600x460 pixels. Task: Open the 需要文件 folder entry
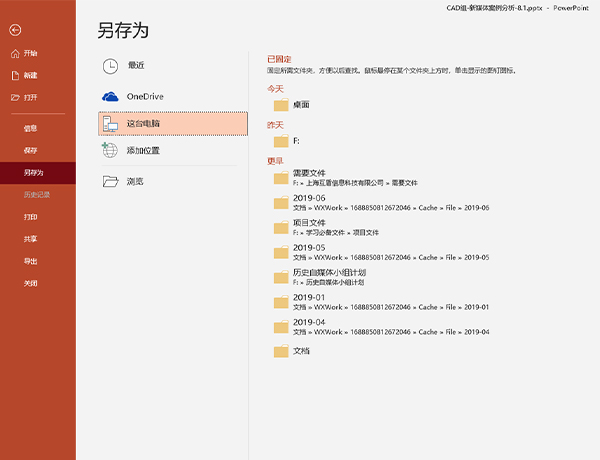pos(346,178)
